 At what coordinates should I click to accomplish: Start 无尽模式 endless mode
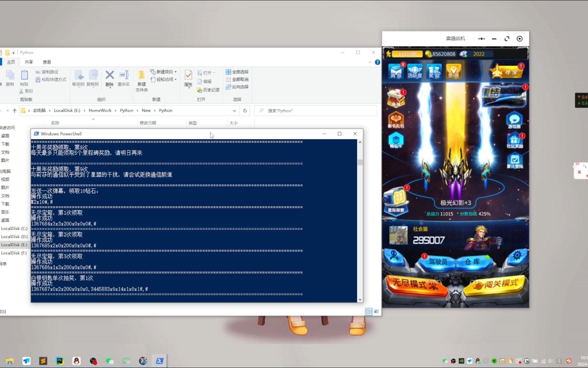(x=417, y=285)
